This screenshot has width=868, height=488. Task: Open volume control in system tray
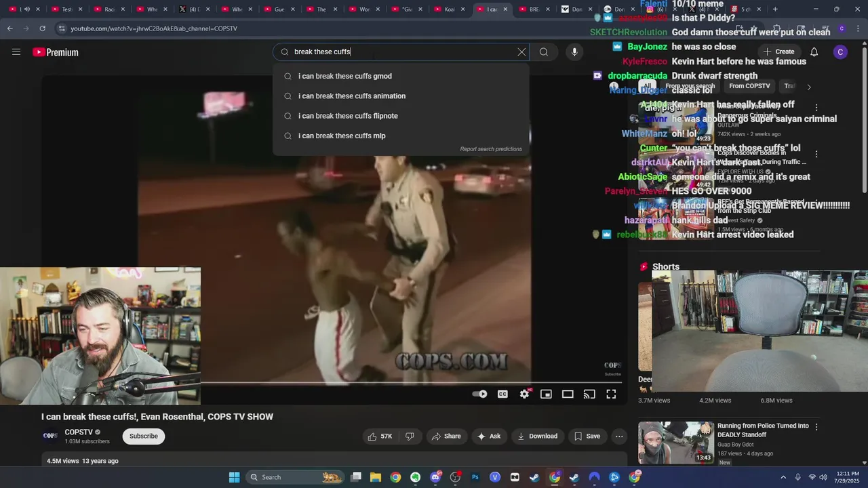tap(823, 477)
